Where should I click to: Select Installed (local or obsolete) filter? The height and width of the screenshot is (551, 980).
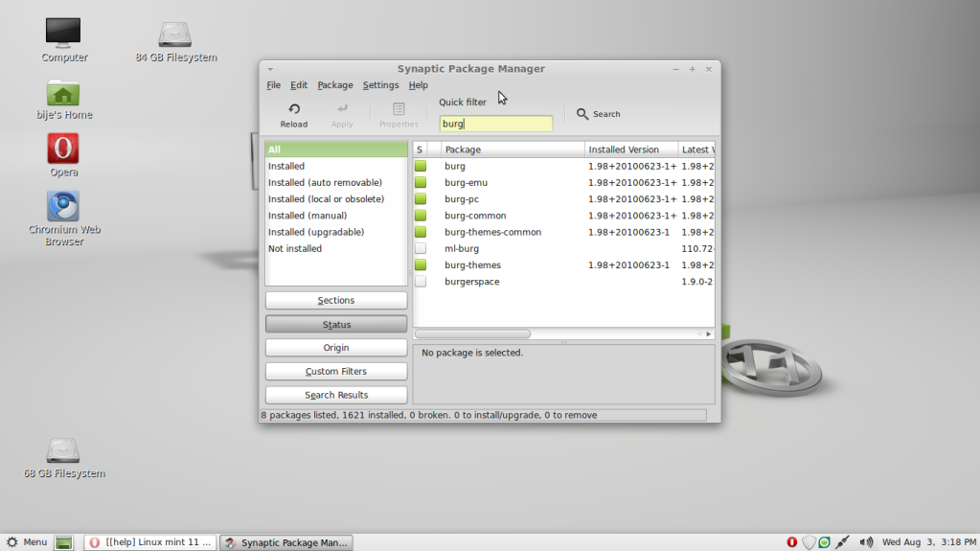tap(336, 199)
